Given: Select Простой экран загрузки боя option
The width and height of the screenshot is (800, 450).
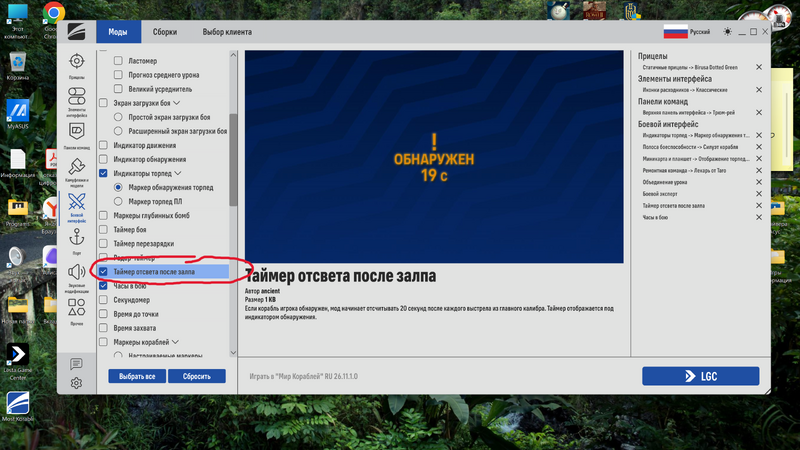Looking at the screenshot, I should (x=118, y=117).
